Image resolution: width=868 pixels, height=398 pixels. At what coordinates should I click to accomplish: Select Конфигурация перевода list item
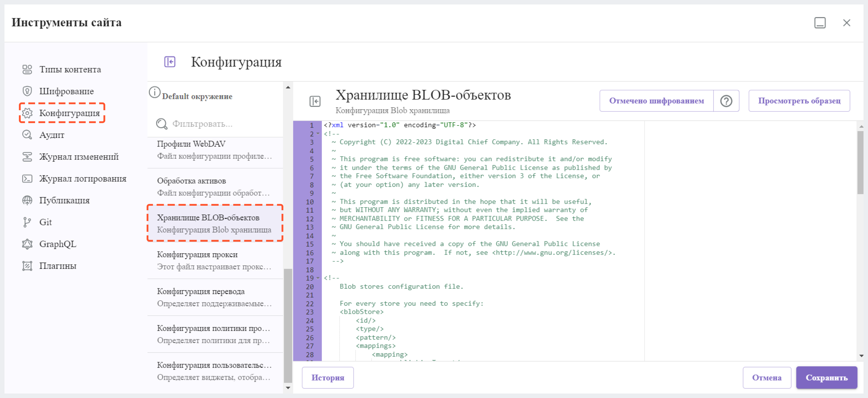coord(215,297)
